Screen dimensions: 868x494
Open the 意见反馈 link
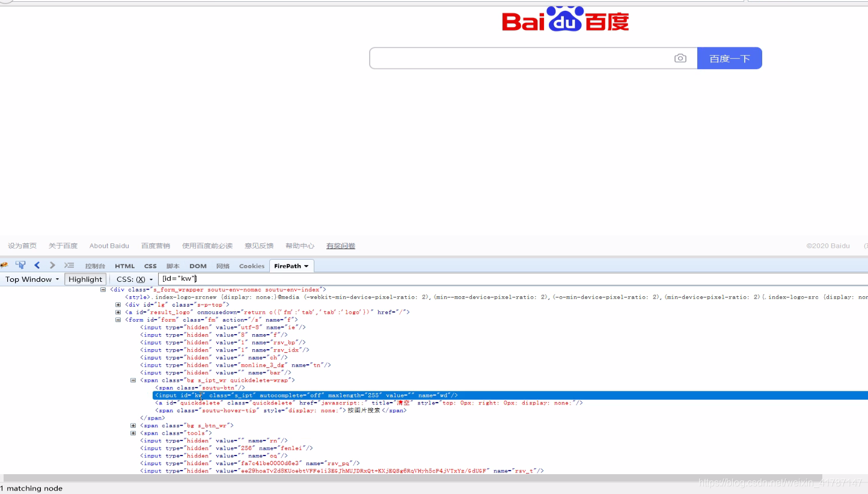tap(259, 246)
